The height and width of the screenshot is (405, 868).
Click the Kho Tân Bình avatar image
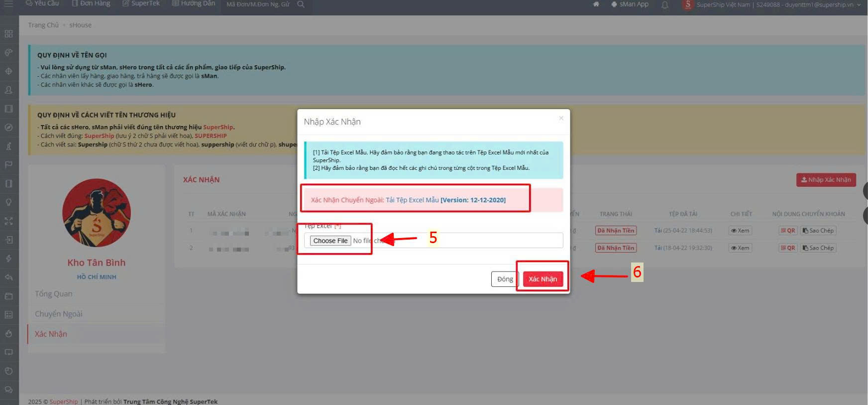[97, 213]
